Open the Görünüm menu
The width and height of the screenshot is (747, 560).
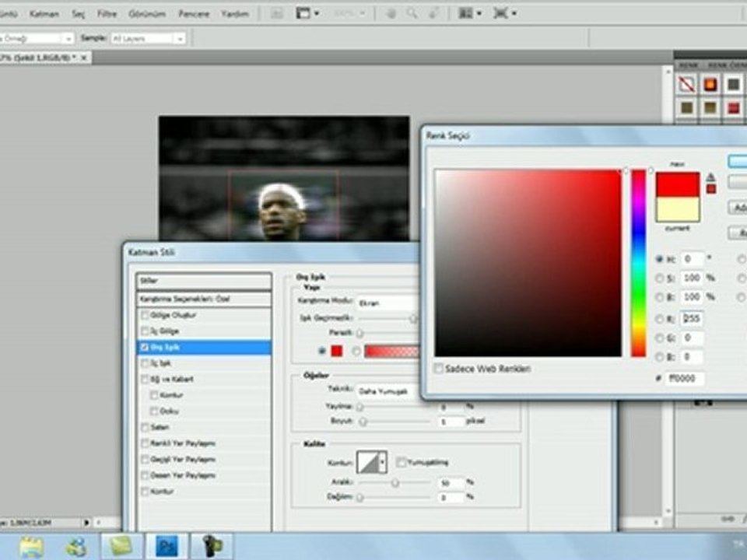[147, 14]
